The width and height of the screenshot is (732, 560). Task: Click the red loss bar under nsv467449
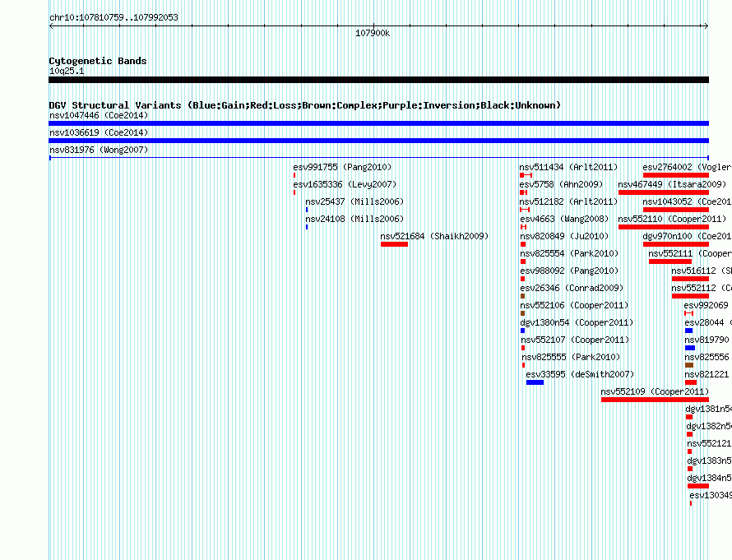tap(664, 192)
